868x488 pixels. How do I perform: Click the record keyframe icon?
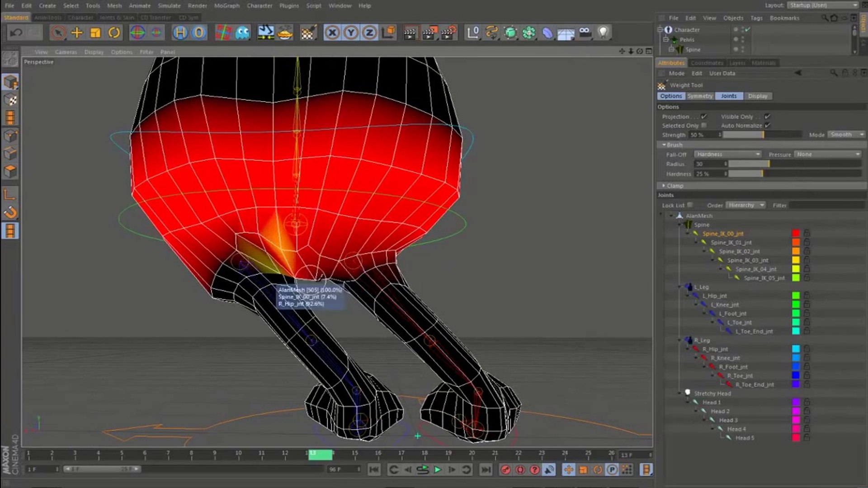coord(505,470)
